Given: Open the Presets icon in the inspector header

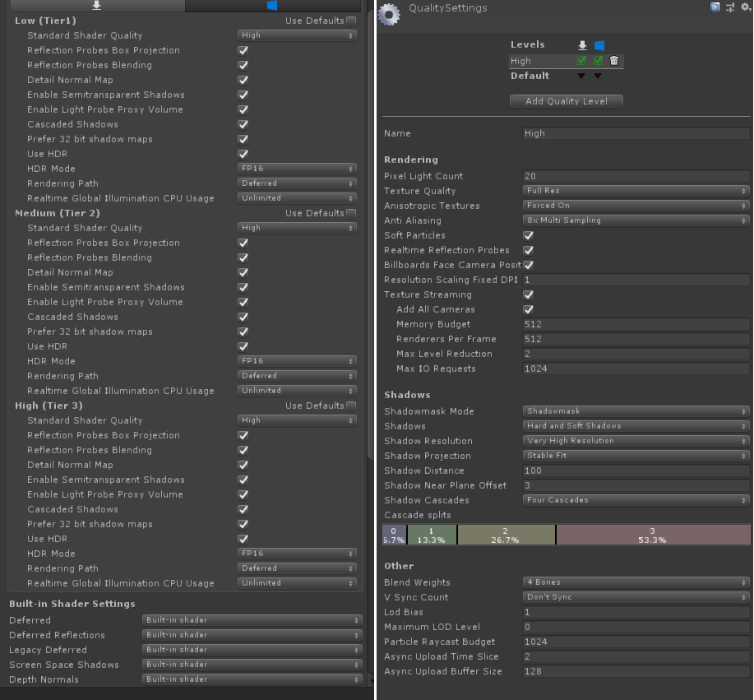Looking at the screenshot, I should tap(729, 7).
